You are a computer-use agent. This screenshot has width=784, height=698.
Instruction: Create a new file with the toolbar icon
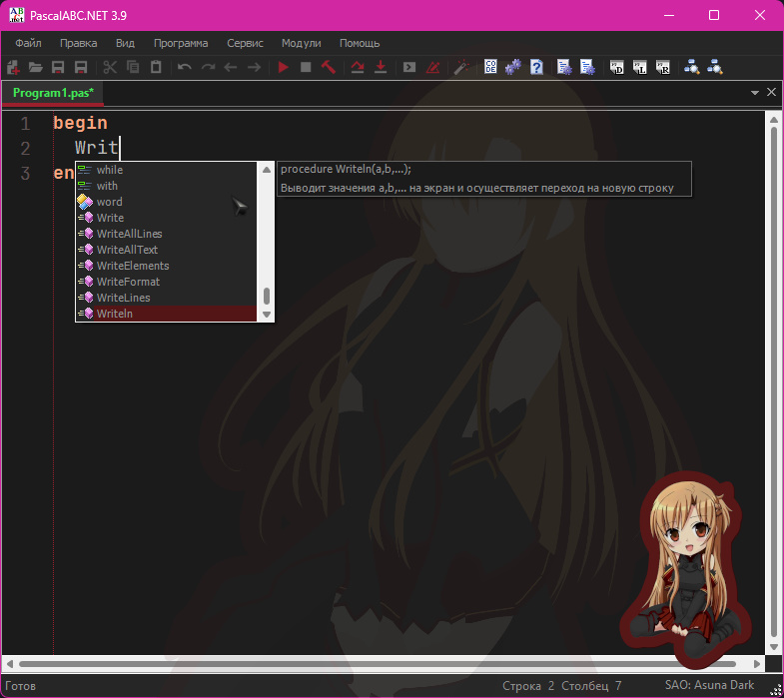pyautogui.click(x=13, y=67)
